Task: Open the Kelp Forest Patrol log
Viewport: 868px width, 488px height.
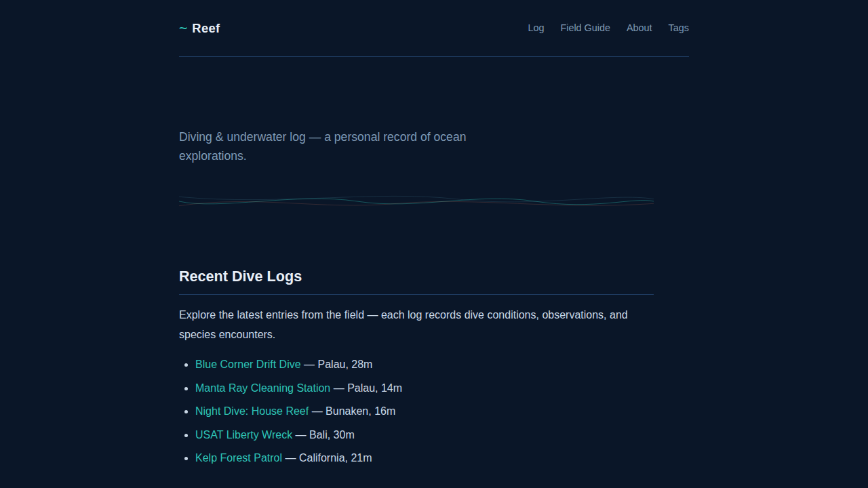Action: pyautogui.click(x=239, y=458)
